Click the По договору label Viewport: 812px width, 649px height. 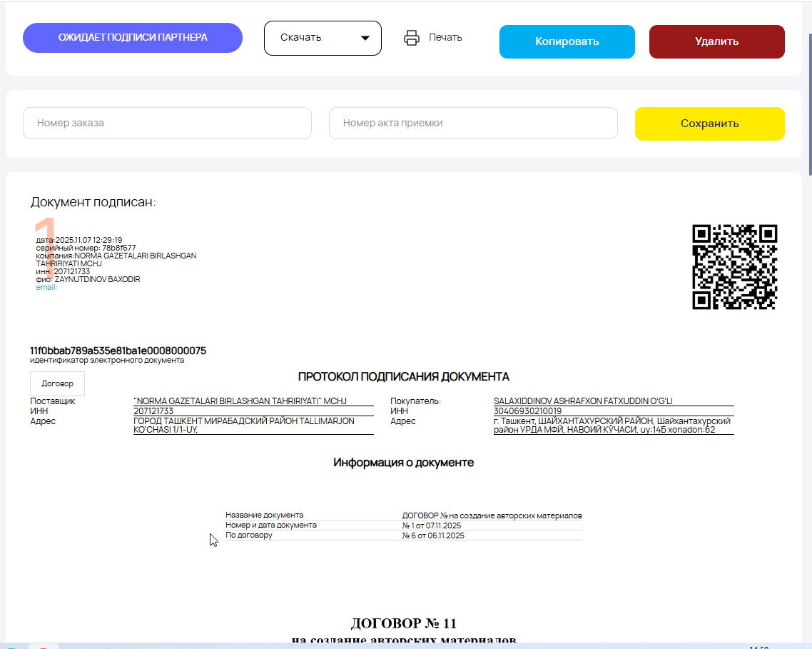pos(248,535)
